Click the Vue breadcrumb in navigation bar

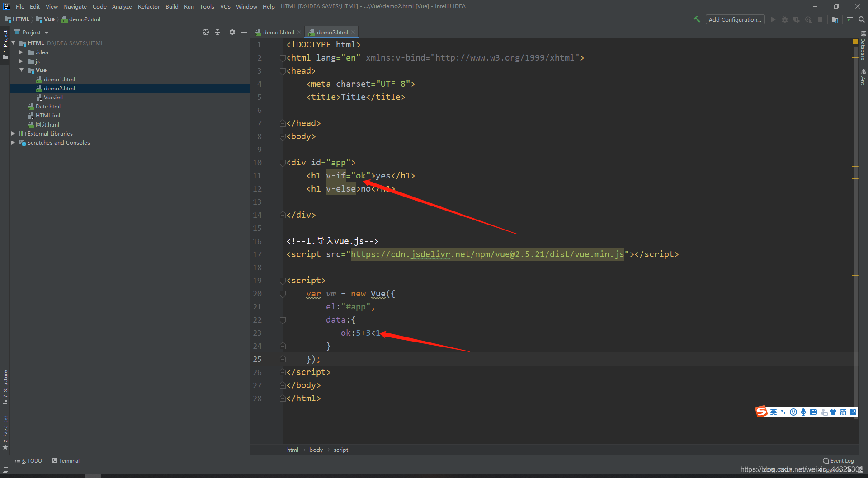click(x=46, y=19)
